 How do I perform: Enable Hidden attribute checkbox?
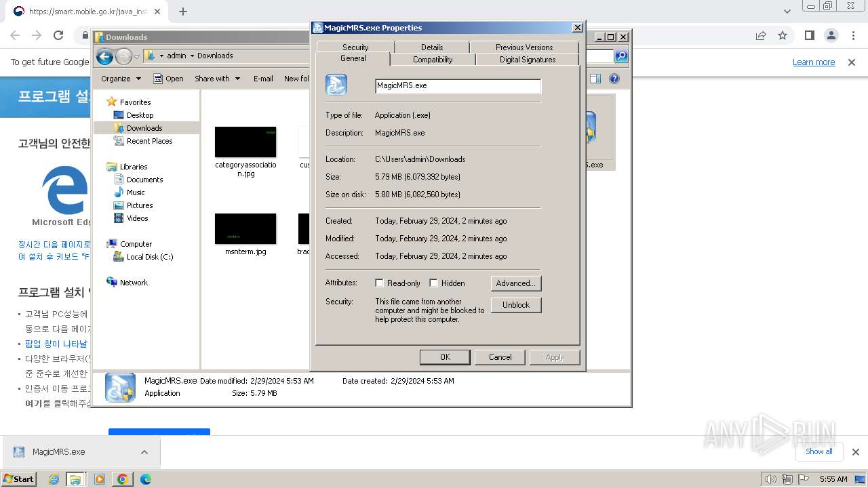(434, 283)
